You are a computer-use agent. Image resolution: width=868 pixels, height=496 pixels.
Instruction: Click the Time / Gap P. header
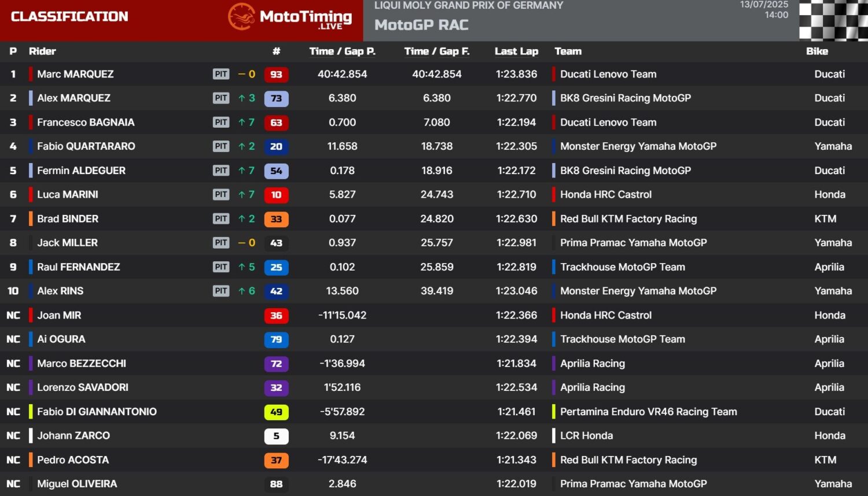pyautogui.click(x=342, y=51)
